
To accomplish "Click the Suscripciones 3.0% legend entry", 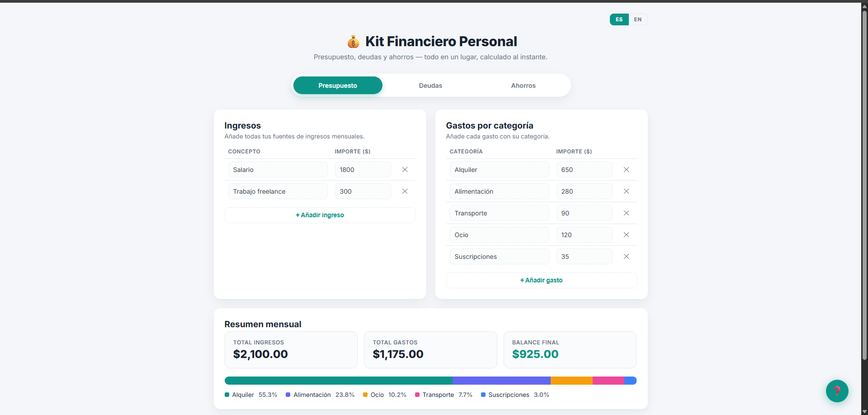I will point(515,395).
